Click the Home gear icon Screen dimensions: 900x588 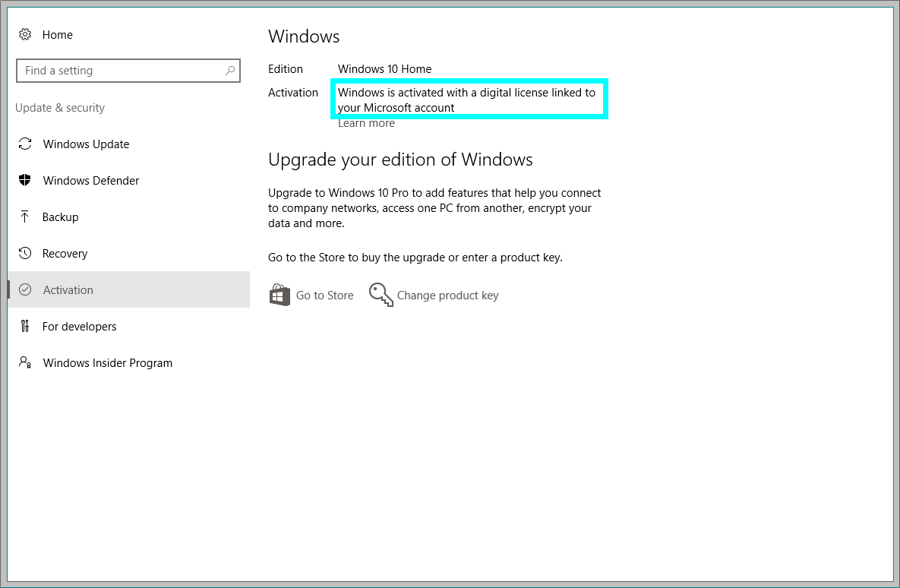(24, 34)
